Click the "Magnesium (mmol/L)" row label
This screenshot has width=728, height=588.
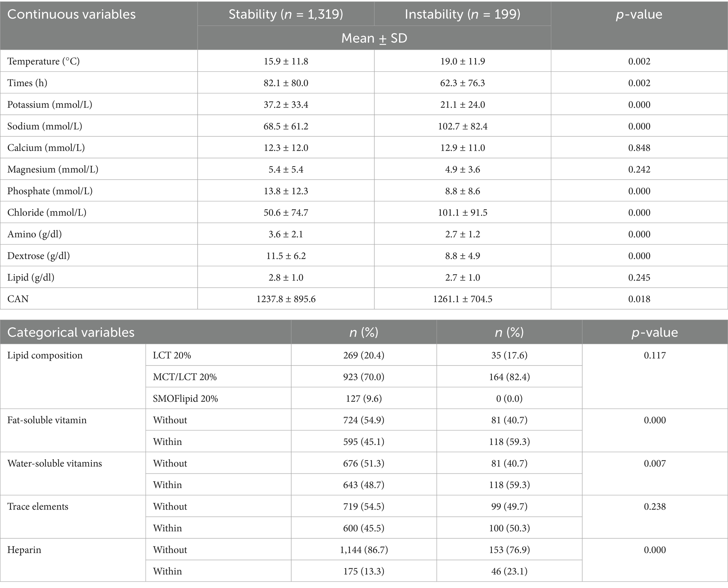(53, 169)
